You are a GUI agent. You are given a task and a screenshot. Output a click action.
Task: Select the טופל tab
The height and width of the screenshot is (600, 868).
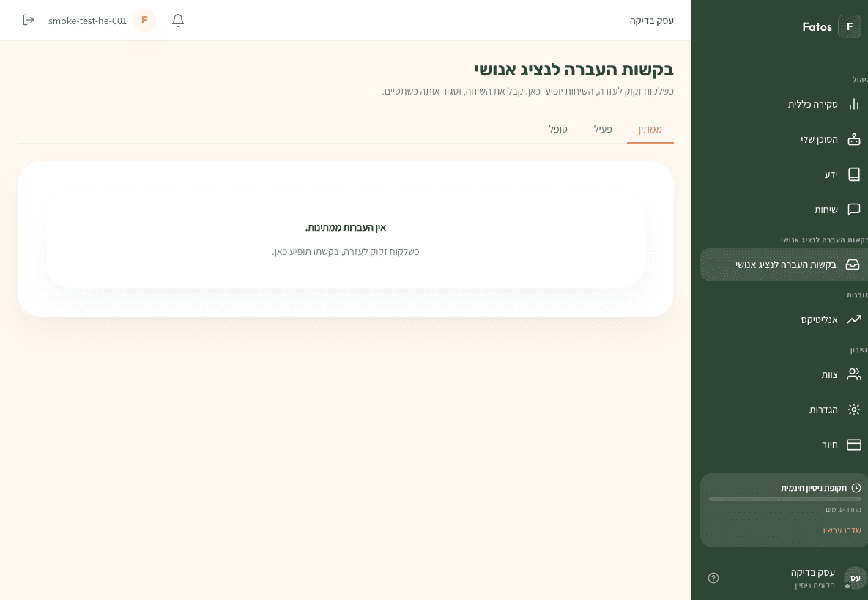[x=558, y=130]
